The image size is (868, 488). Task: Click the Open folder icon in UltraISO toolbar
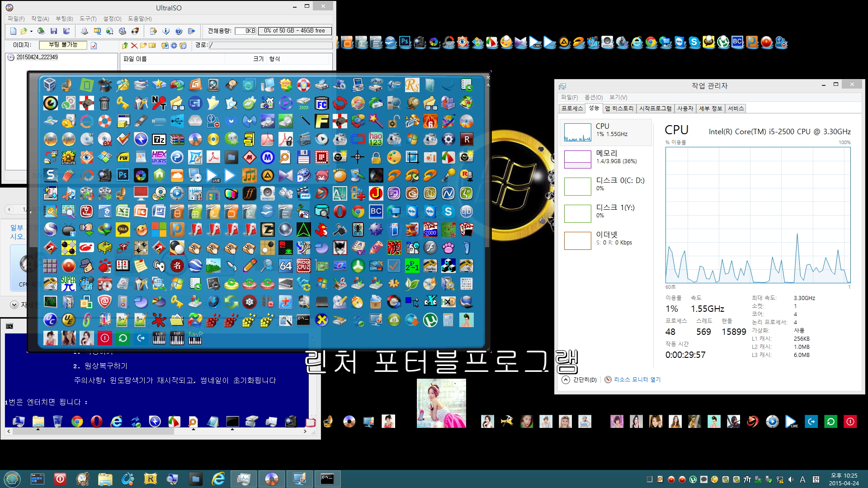coord(24,31)
